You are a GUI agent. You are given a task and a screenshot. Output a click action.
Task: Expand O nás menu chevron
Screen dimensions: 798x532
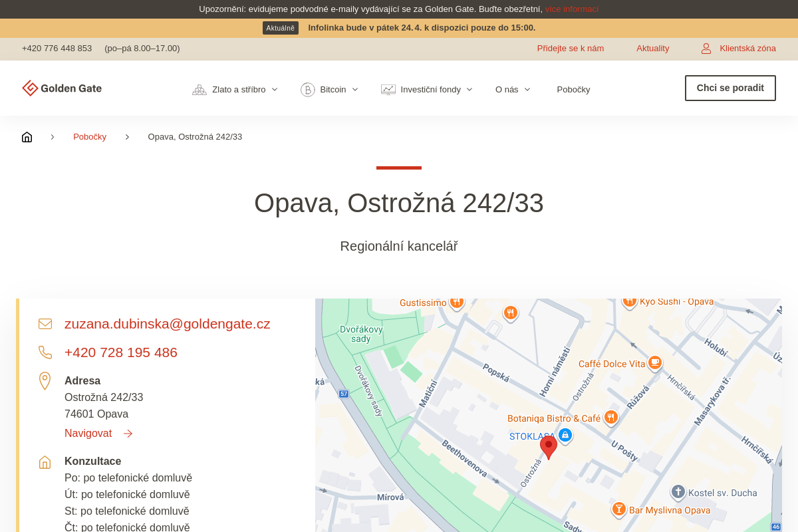coord(527,90)
